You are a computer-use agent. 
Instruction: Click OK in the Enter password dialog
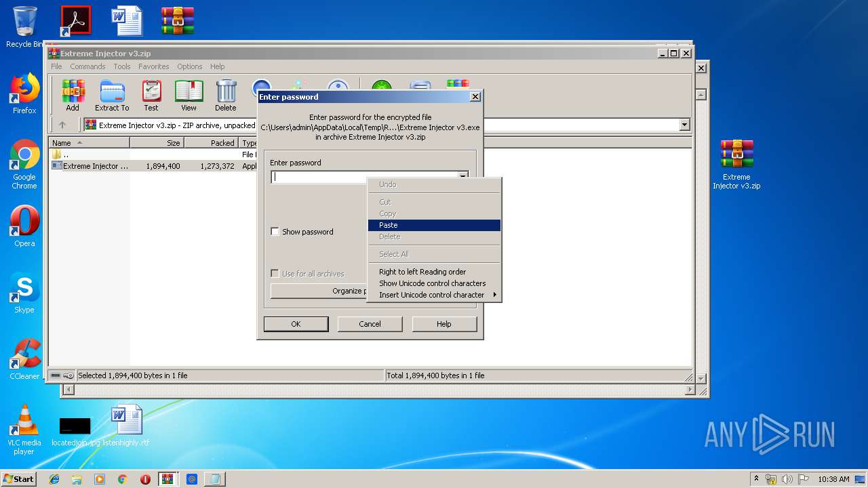click(x=296, y=324)
